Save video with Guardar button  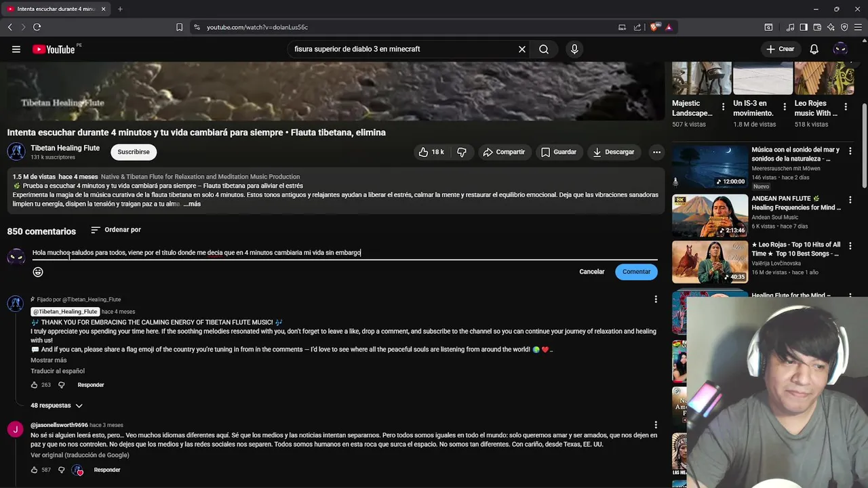559,152
